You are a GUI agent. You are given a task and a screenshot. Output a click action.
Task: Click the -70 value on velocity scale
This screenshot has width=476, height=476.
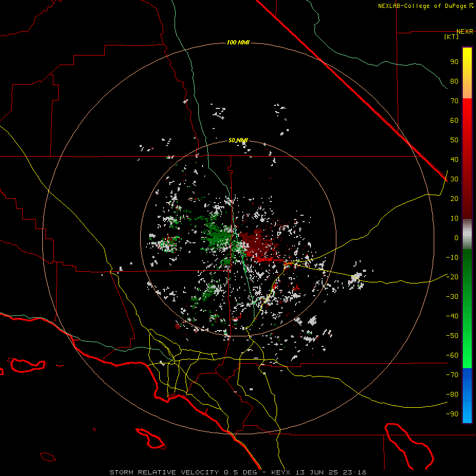point(452,375)
